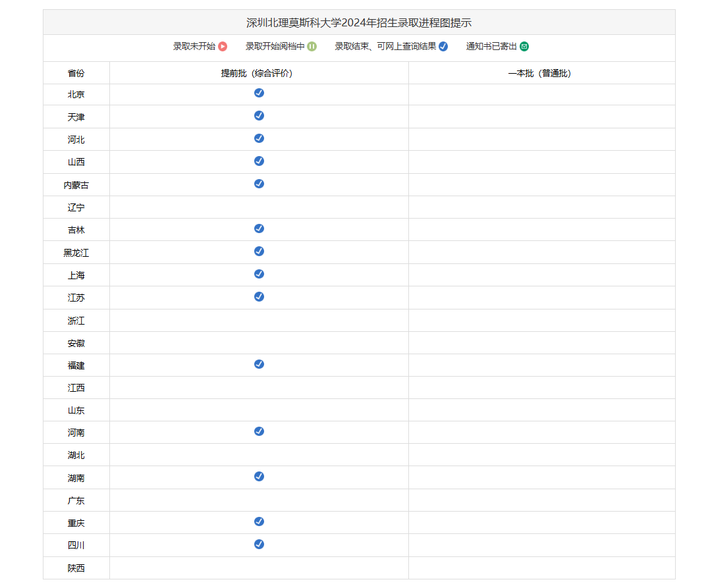Click the province name 江西
Image resolution: width=708 pixels, height=588 pixels.
point(76,388)
